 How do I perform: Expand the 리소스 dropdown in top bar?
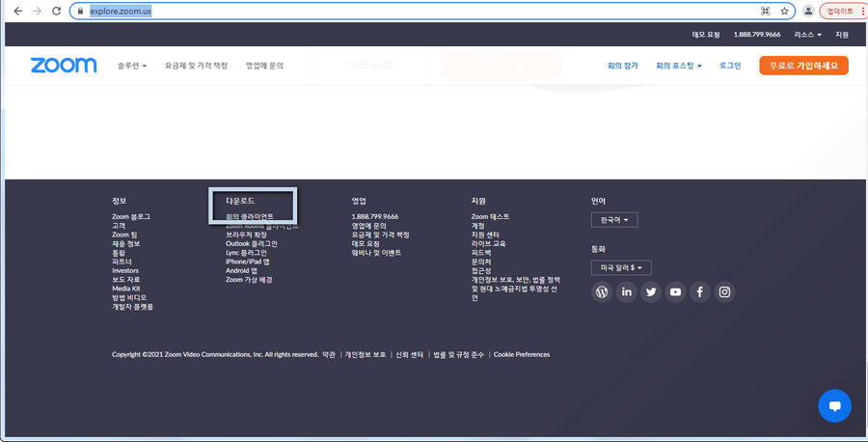click(x=807, y=35)
